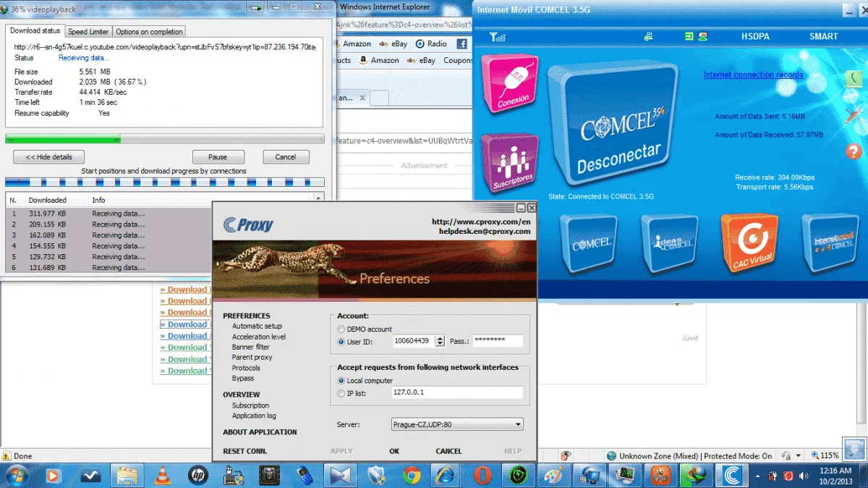Select the Local computer radio option
Viewport: 868px width, 488px height.
click(x=341, y=380)
